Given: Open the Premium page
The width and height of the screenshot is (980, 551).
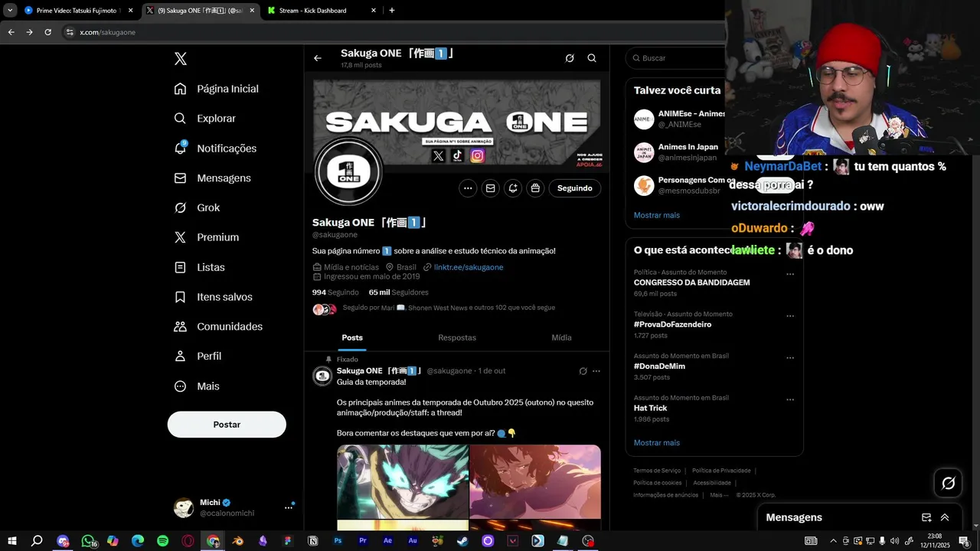Looking at the screenshot, I should (207, 237).
